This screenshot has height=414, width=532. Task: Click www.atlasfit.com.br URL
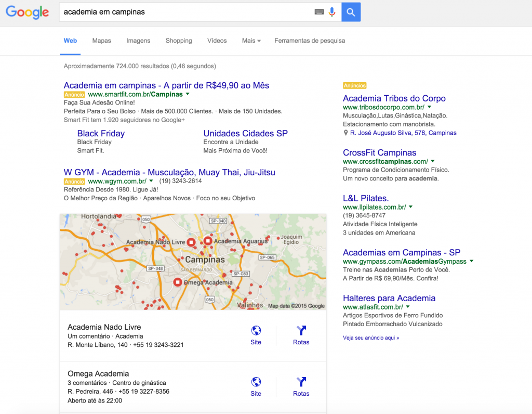[373, 307]
